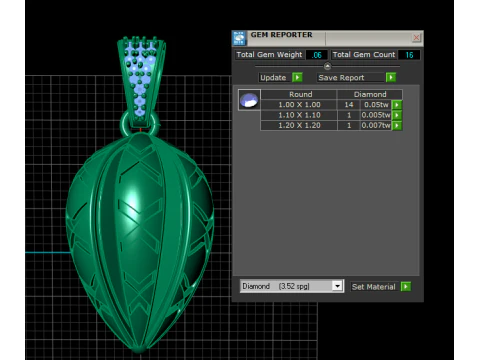Click the green Save Report arrow

pyautogui.click(x=391, y=78)
